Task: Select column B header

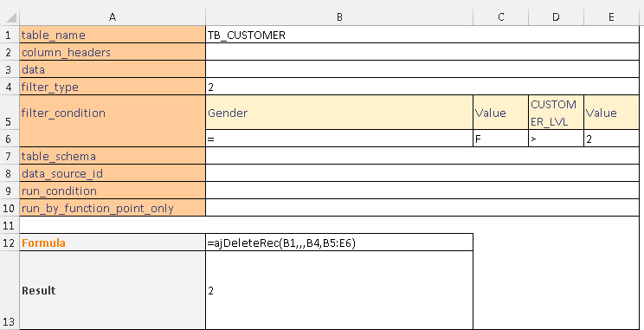Action: point(339,16)
